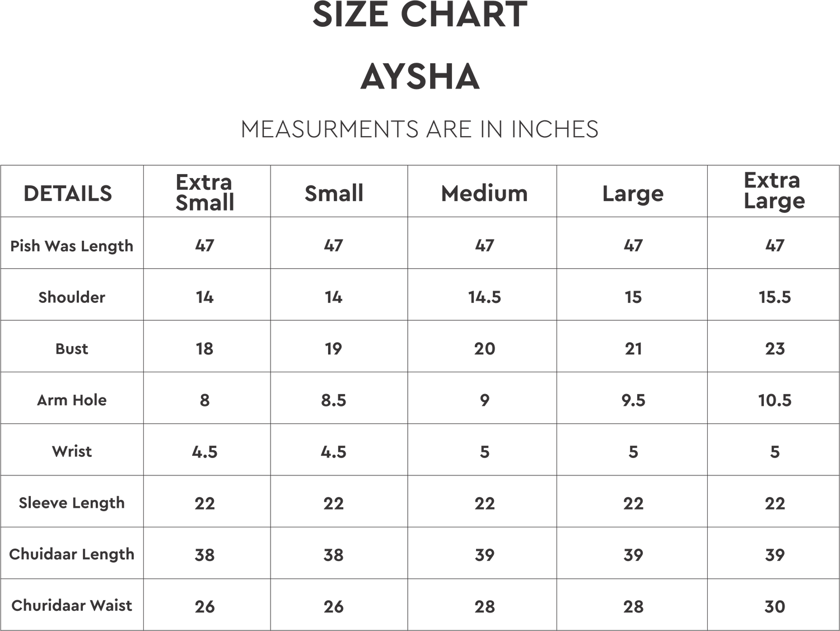Select the Large bust value 21

[633, 349]
